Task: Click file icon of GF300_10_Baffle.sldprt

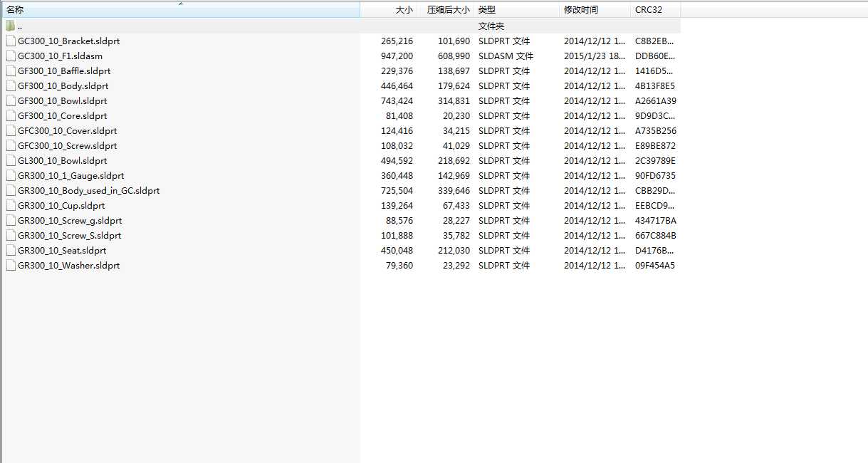Action: 11,71
